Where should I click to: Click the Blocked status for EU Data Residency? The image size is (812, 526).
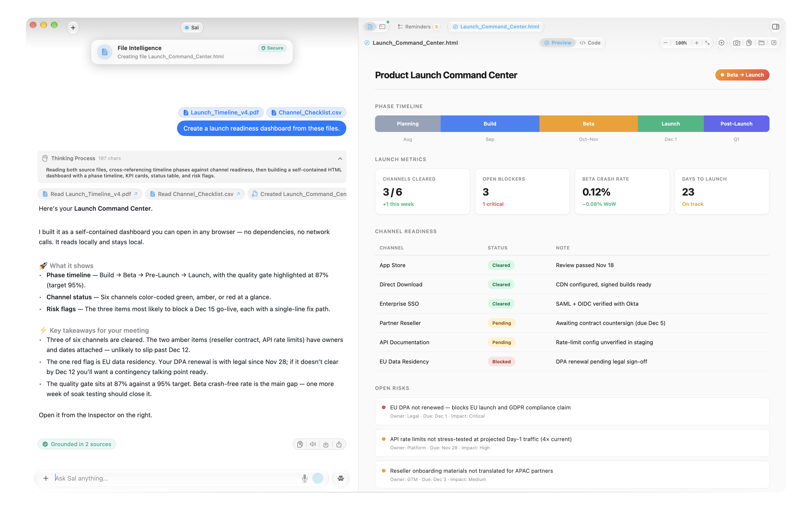point(501,362)
